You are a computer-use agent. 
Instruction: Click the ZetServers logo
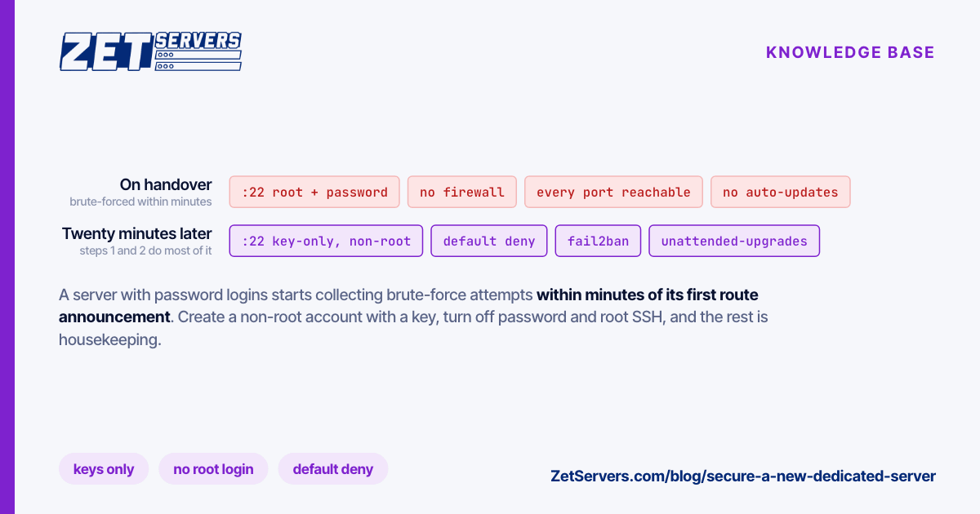coord(150,51)
